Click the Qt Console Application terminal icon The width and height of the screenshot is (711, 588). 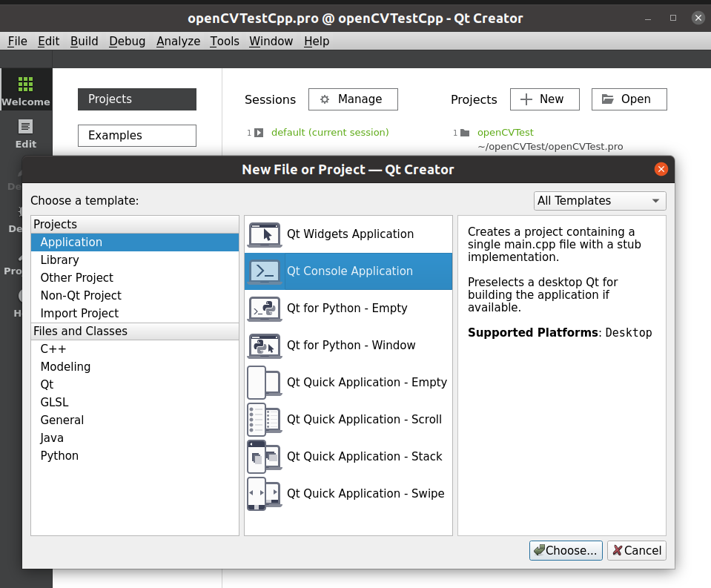[265, 271]
